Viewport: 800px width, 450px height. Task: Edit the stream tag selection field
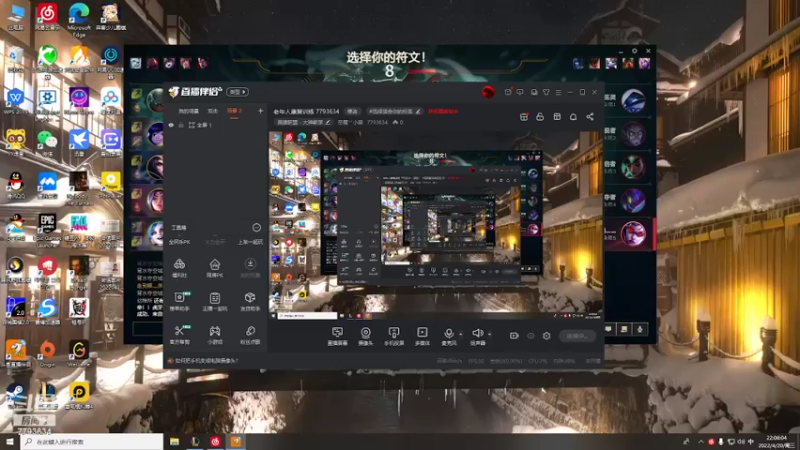point(394,111)
